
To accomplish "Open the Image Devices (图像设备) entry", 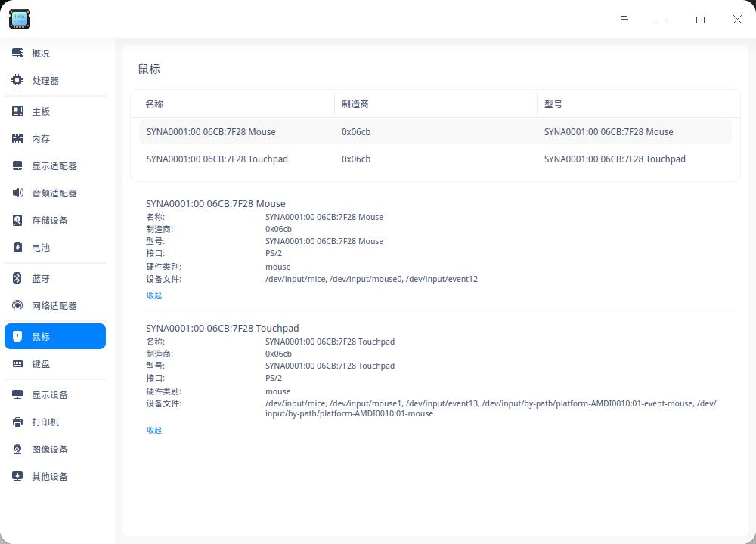I will [x=49, y=450].
